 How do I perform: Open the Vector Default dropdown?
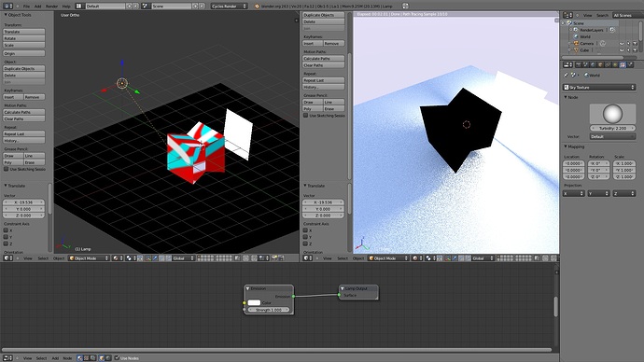click(613, 136)
